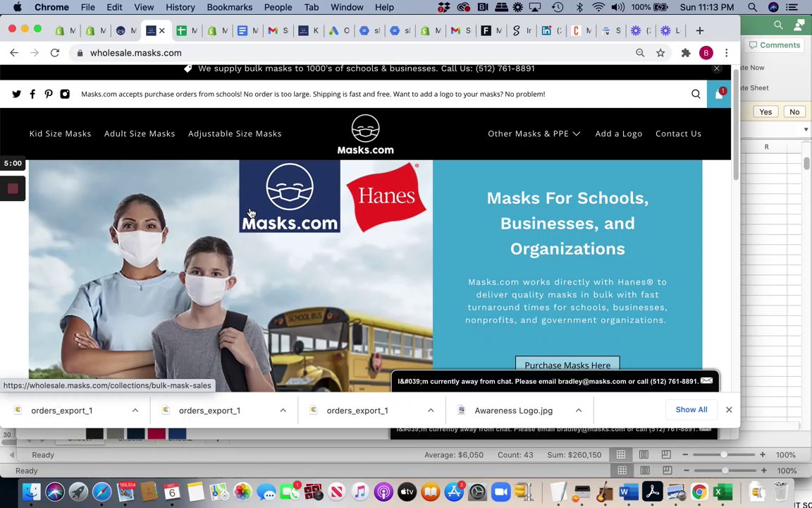Screen dimensions: 812x508
Task: Open the Contact Us page
Action: coord(678,134)
